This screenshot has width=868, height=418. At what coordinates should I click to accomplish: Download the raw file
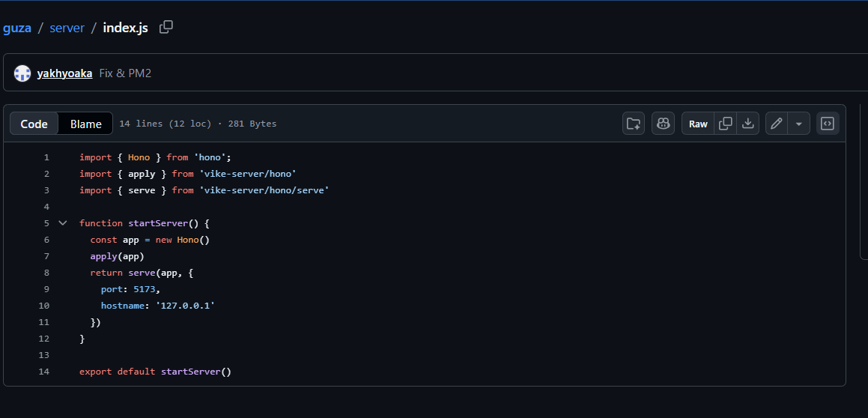pos(747,124)
